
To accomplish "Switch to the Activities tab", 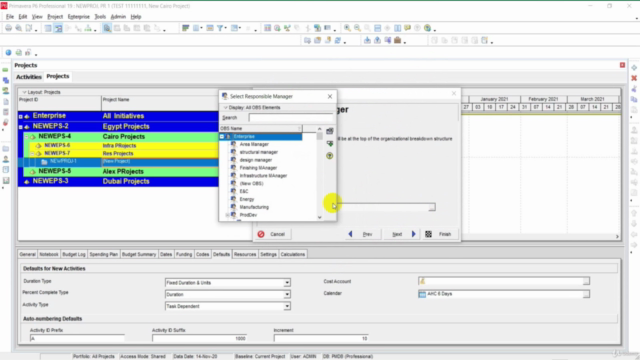I will coord(29,77).
